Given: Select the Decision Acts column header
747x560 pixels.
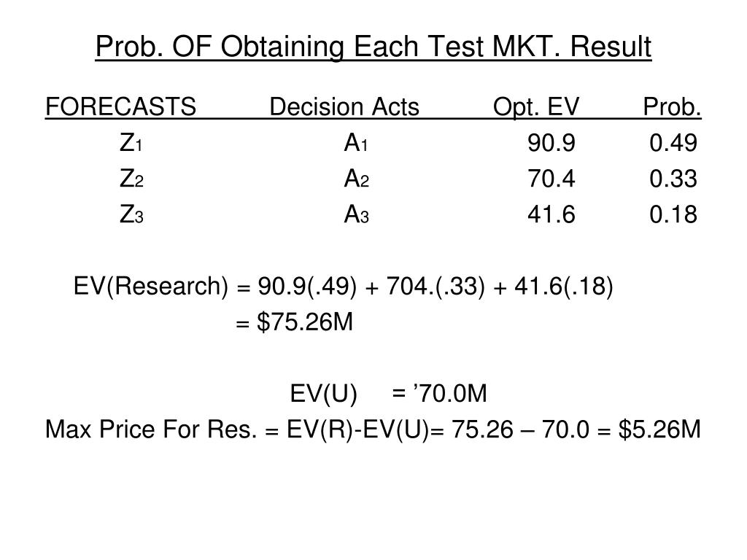Looking at the screenshot, I should pyautogui.click(x=344, y=106).
